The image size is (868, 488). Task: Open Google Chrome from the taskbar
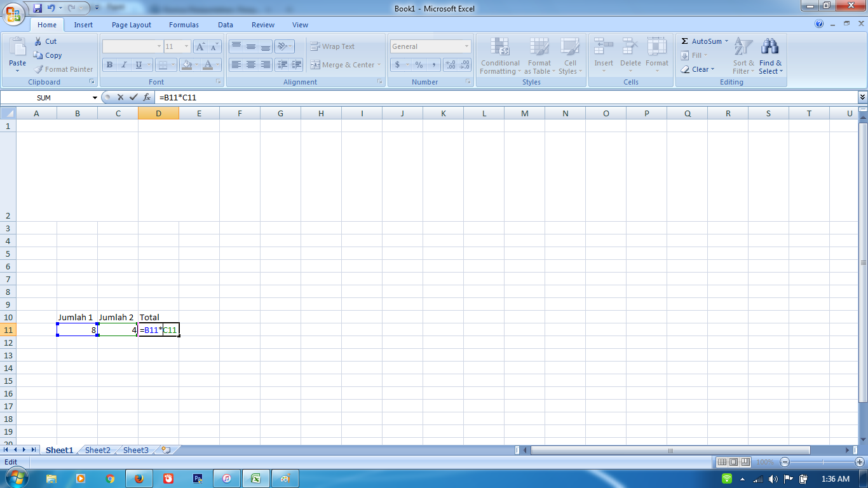(x=110, y=478)
